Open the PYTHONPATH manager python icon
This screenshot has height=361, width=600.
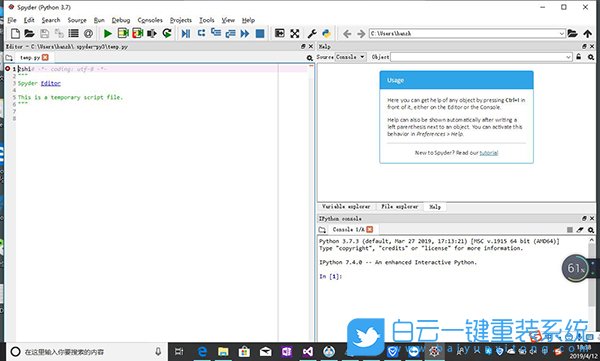pyautogui.click(x=326, y=34)
